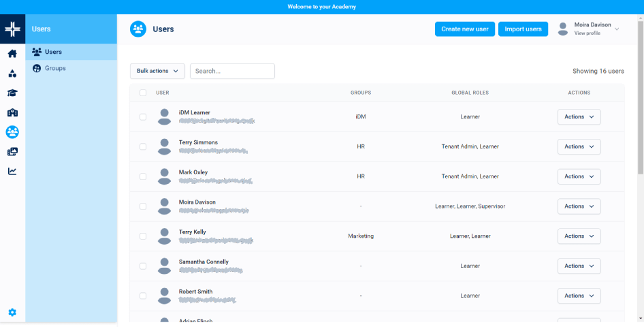Open Actions dropdown for Mark Oxley
Viewport: 644px width, 327px height.
coord(579,176)
